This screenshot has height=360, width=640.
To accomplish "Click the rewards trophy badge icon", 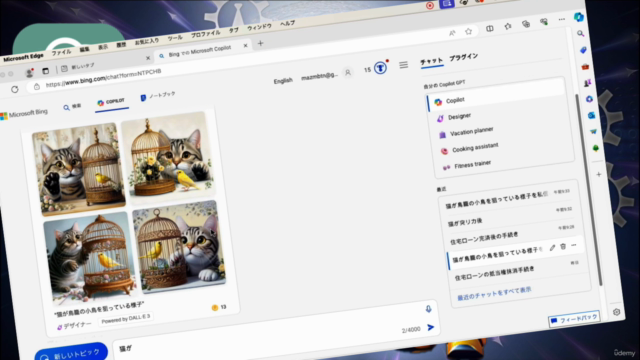I will (x=380, y=68).
